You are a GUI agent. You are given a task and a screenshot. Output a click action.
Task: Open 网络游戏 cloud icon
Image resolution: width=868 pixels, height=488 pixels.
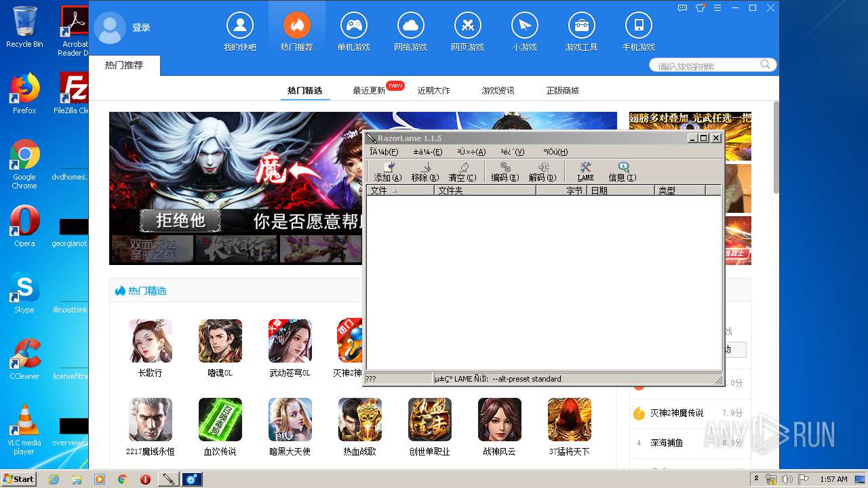pos(410,26)
